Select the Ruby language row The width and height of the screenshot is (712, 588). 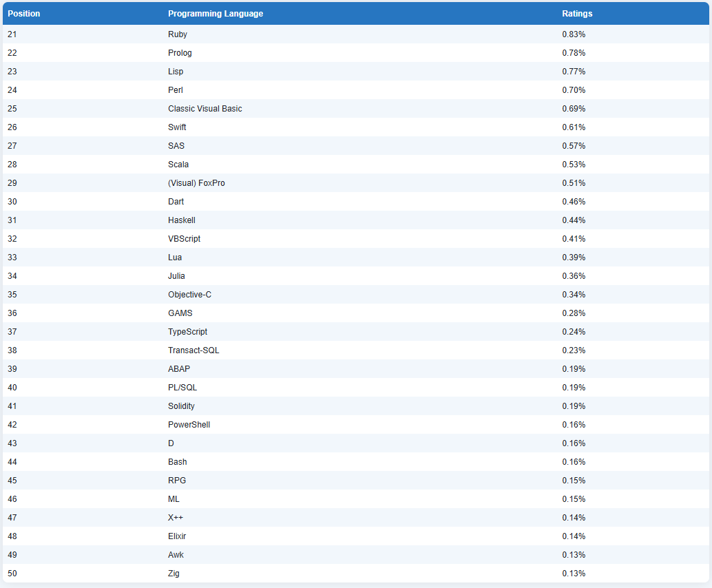pos(178,34)
